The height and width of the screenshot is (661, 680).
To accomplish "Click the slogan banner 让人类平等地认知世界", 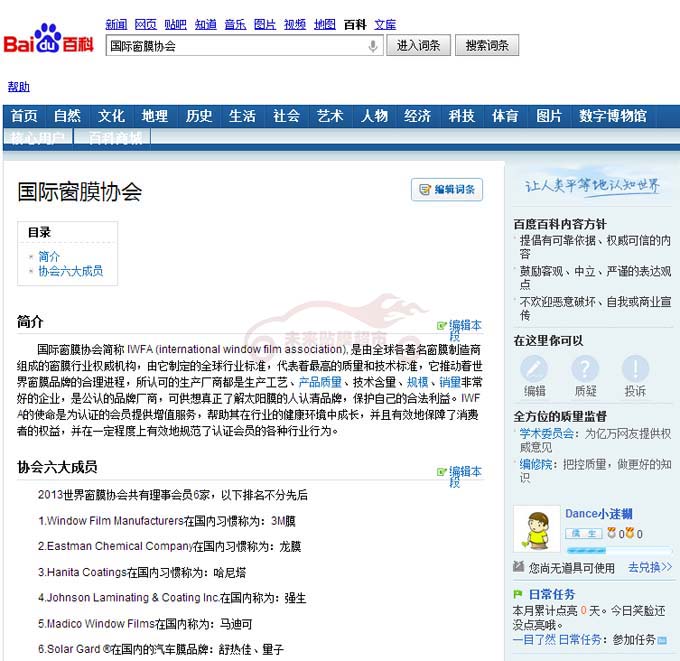I will click(592, 186).
